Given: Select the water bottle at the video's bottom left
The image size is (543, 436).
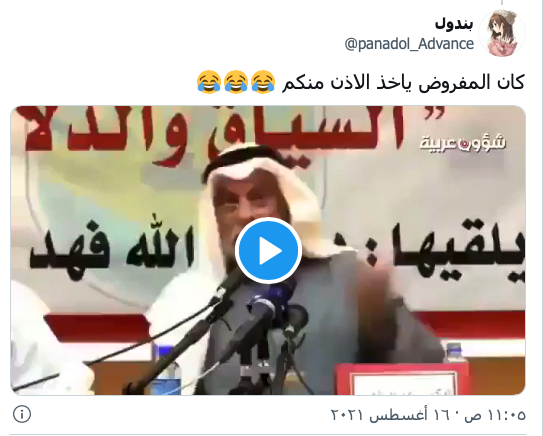Looking at the screenshot, I should (166, 368).
